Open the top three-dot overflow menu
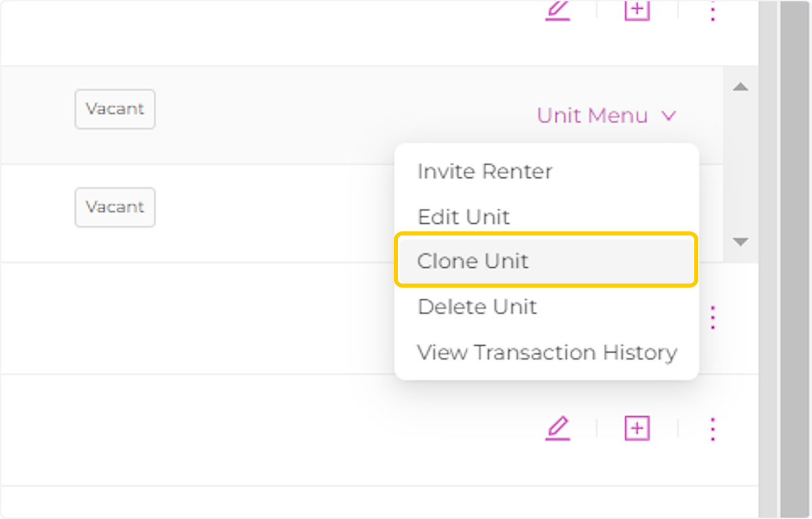The width and height of the screenshot is (812, 519). click(713, 10)
